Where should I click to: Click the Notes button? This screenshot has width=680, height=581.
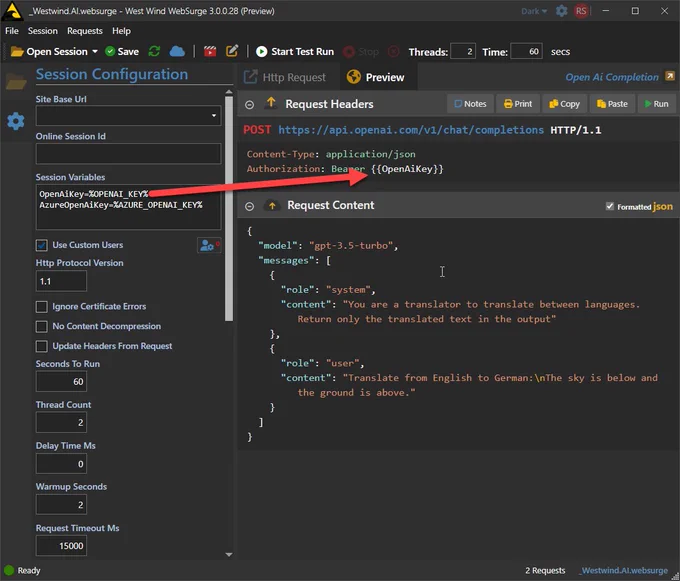click(470, 104)
